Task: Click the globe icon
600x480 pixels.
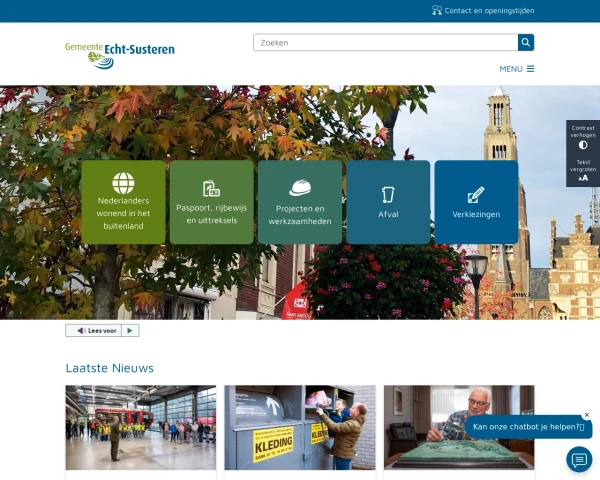Action: click(123, 183)
